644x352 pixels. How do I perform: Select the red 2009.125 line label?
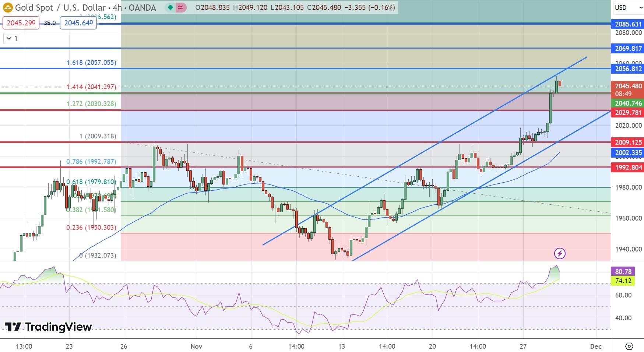pos(628,142)
